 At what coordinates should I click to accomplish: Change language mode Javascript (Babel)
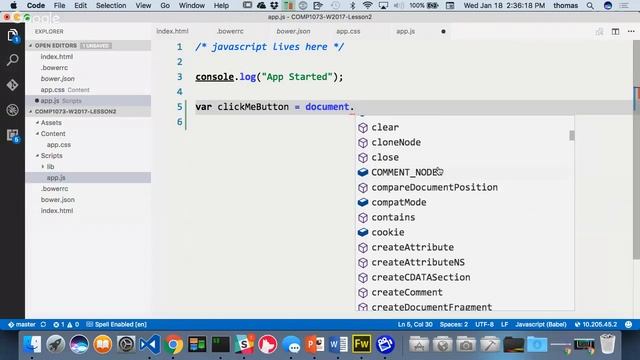tap(540, 324)
